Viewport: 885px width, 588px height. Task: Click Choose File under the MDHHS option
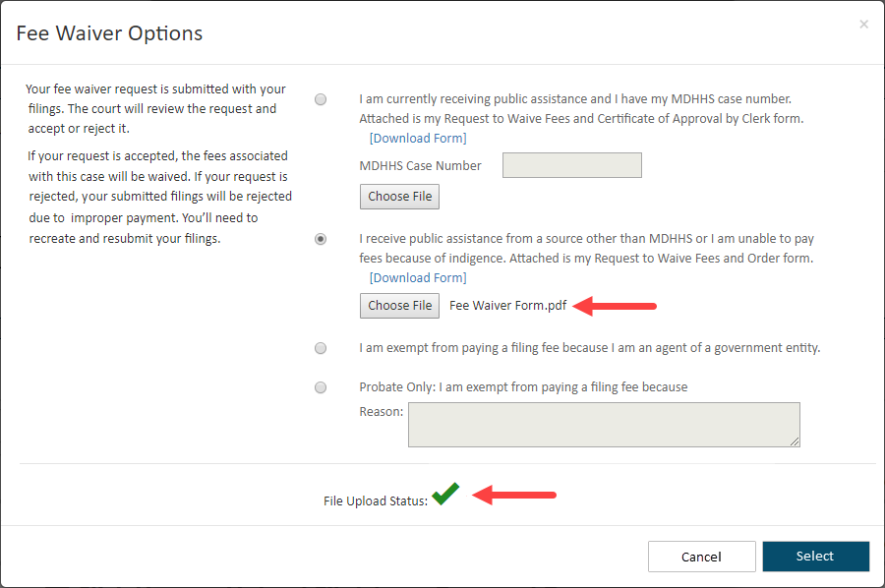click(x=399, y=197)
